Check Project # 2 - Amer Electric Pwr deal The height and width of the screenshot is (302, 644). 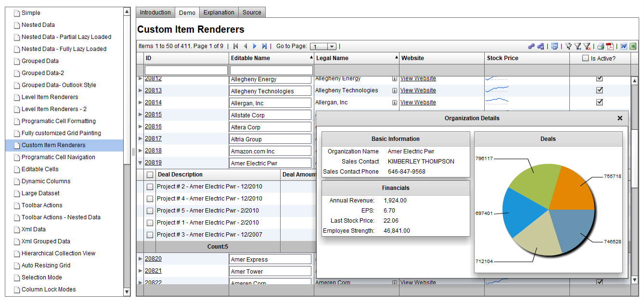tap(150, 187)
